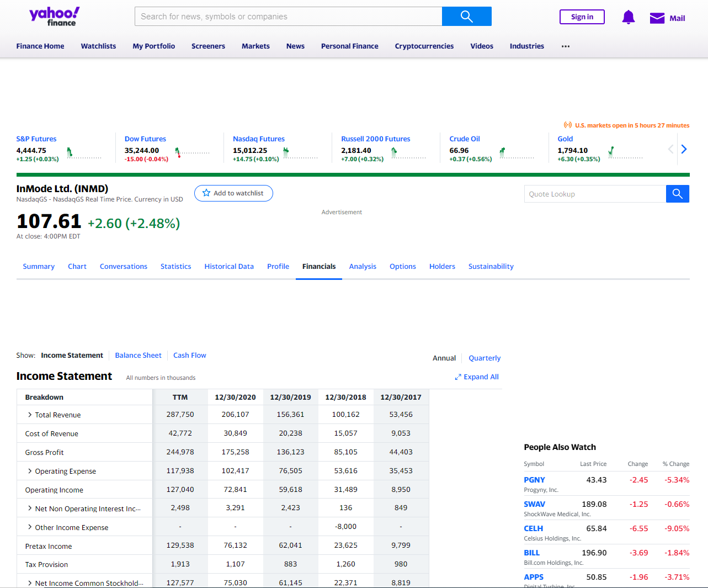Click Expand All link
Image resolution: width=708 pixels, height=588 pixels.
477,377
